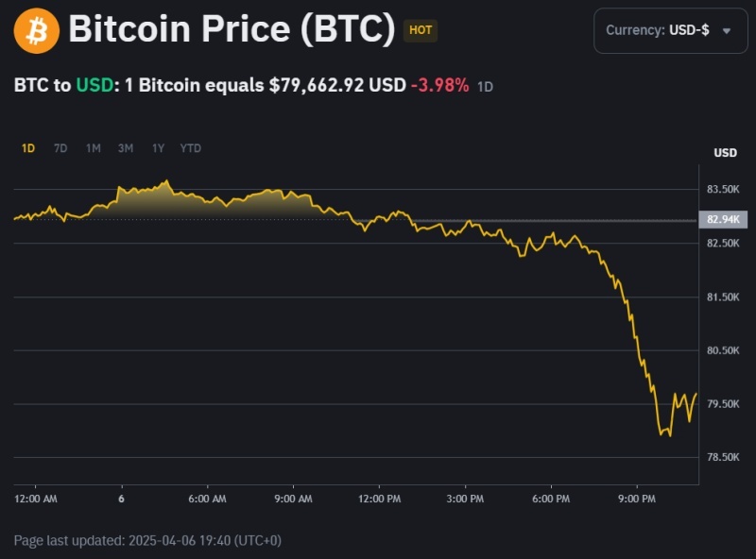The image size is (756, 559).
Task: Switch on the YTD view
Action: pyautogui.click(x=189, y=148)
